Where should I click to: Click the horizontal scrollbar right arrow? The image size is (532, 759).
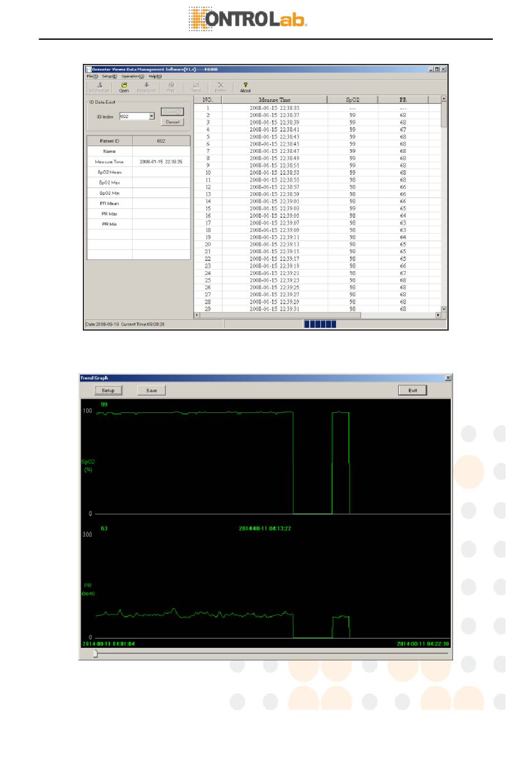click(x=438, y=315)
